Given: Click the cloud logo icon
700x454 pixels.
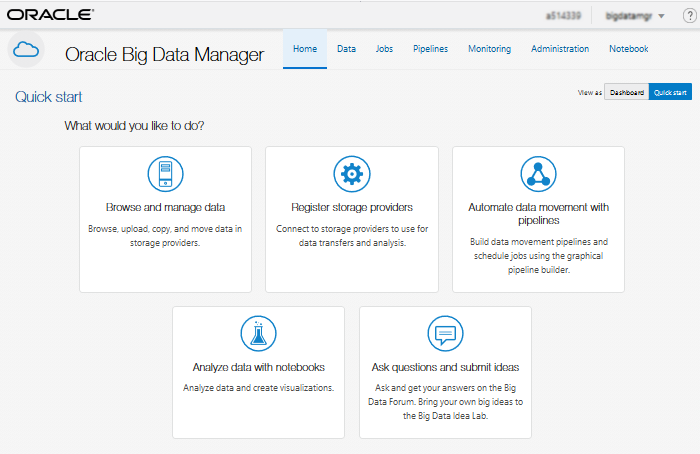Looking at the screenshot, I should click(26, 50).
